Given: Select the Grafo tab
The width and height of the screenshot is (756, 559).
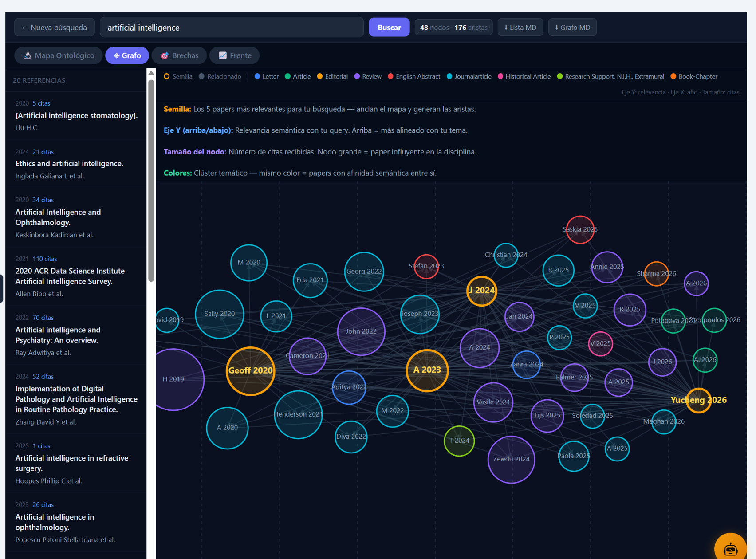Looking at the screenshot, I should (x=127, y=55).
